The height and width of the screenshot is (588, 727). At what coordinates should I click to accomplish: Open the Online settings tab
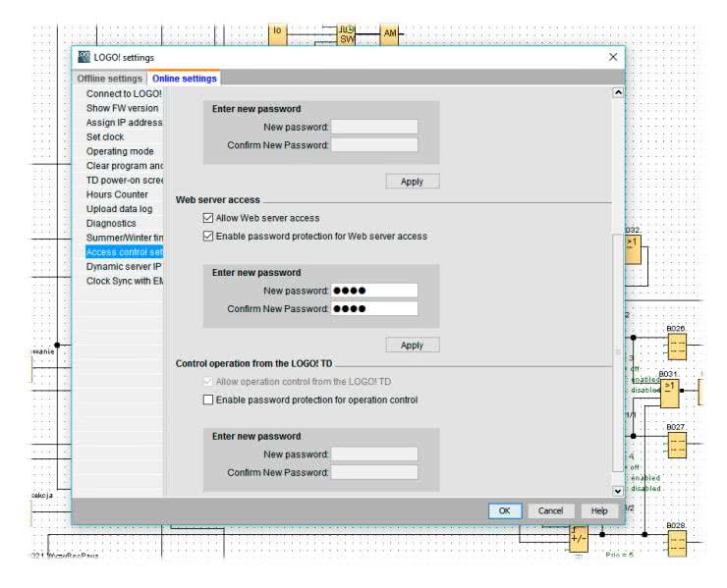185,79
